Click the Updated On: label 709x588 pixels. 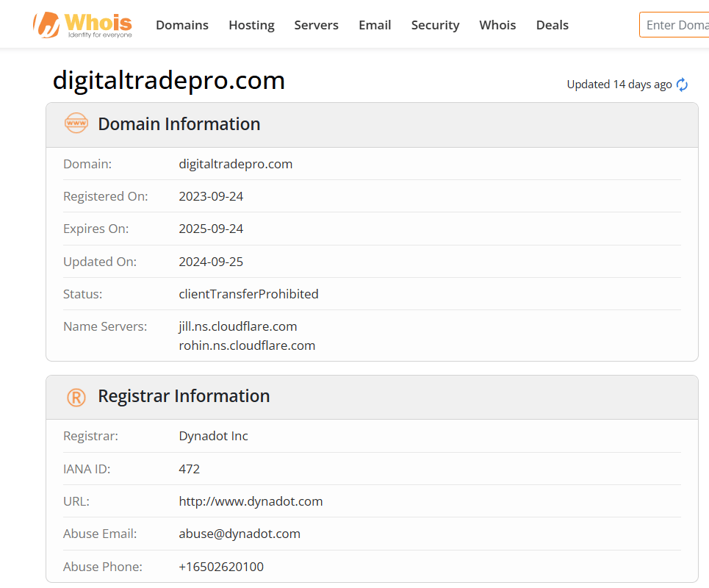point(100,262)
